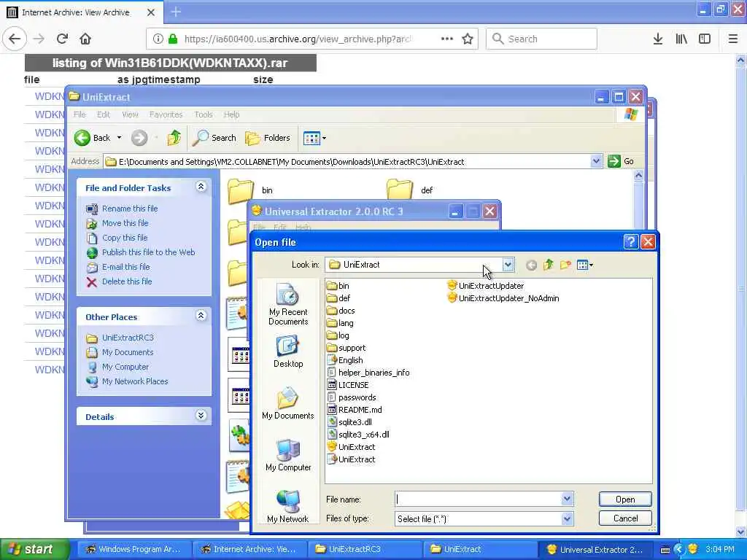Click the Help question mark in Open file

pyautogui.click(x=630, y=242)
